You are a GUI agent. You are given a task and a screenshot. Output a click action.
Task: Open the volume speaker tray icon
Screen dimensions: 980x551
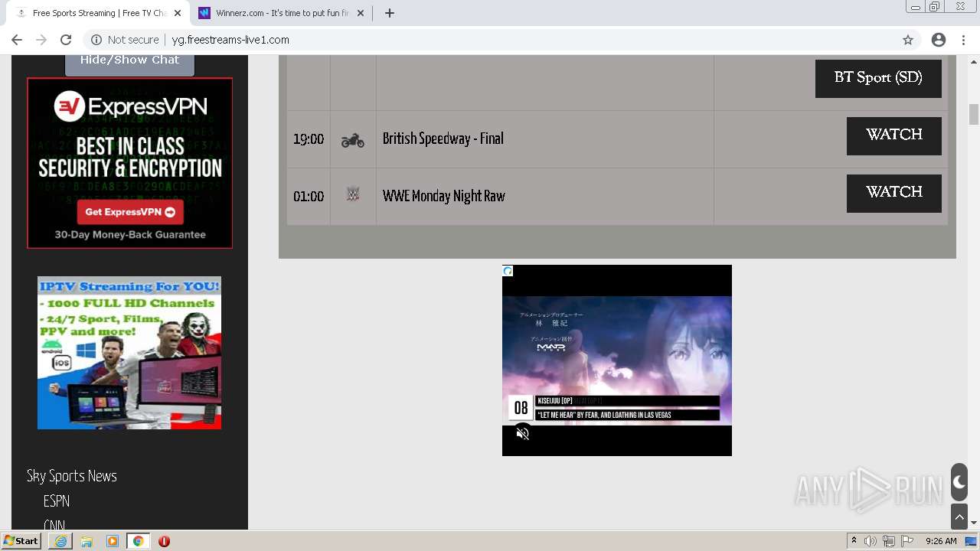pyautogui.click(x=871, y=541)
